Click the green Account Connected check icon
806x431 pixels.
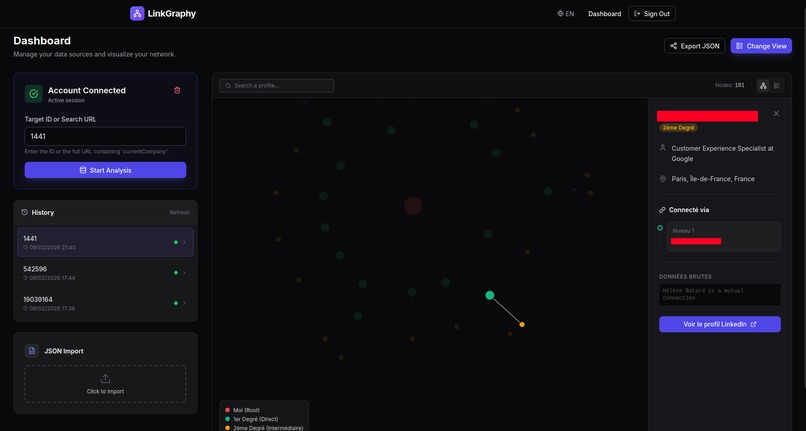coord(33,94)
